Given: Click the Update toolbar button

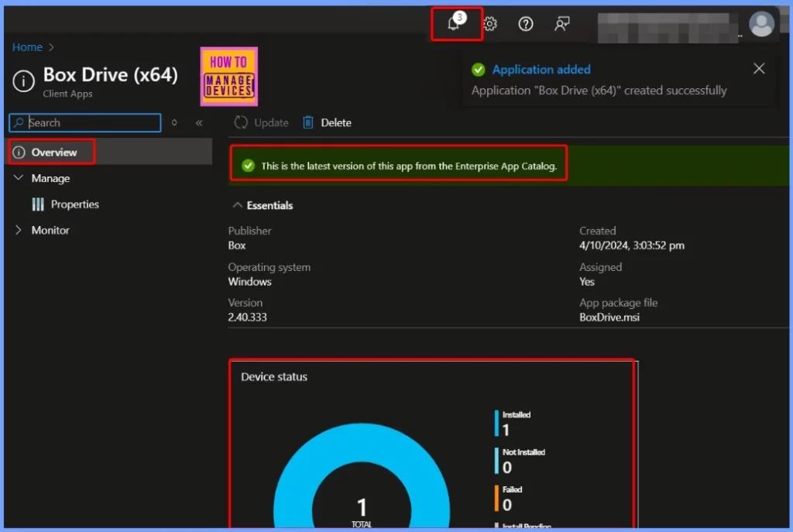Looking at the screenshot, I should 261,122.
